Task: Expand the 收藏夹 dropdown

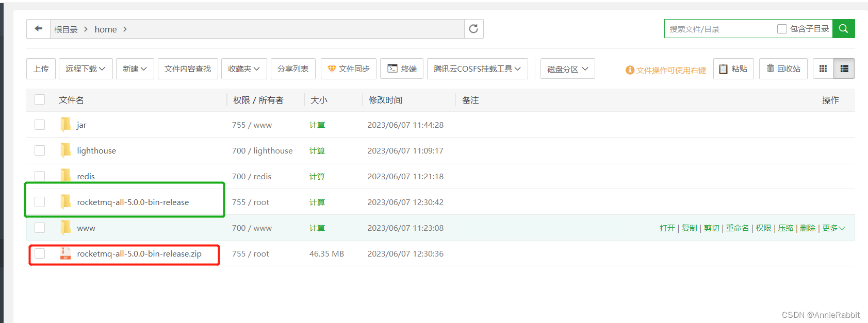Action: coord(244,69)
